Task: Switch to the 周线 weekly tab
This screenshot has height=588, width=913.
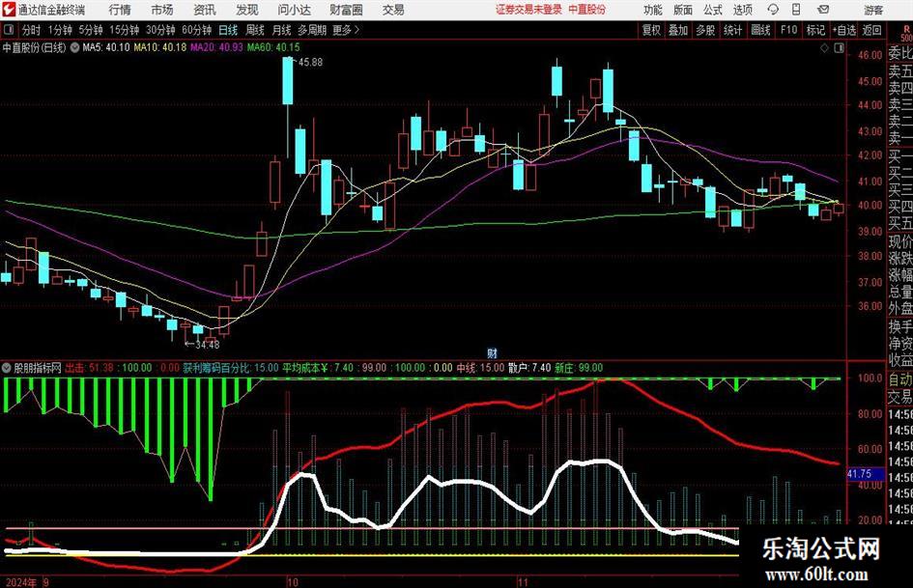Action: [x=255, y=30]
